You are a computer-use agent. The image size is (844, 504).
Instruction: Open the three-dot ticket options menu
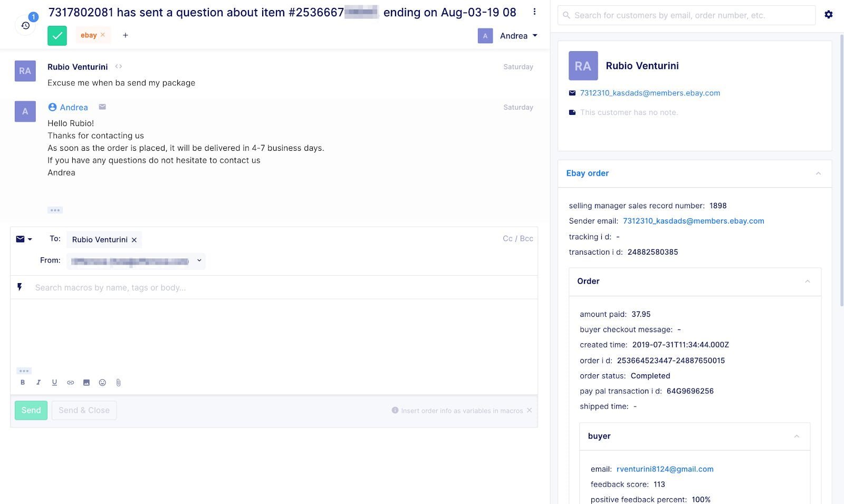534,12
